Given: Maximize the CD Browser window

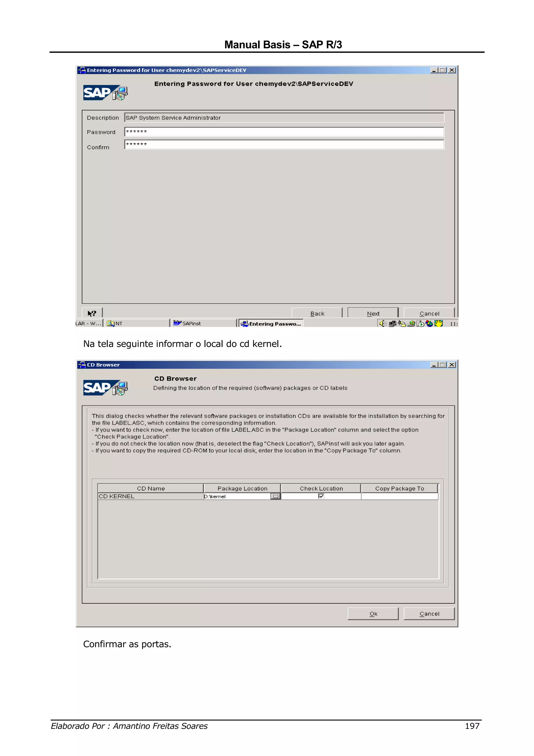Looking at the screenshot, I should tap(442, 365).
